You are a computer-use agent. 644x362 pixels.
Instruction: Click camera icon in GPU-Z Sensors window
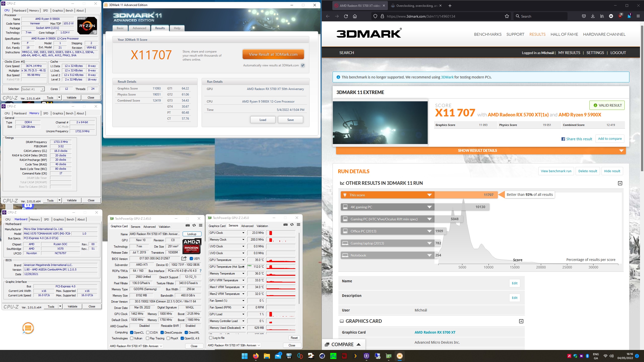coord(285,224)
